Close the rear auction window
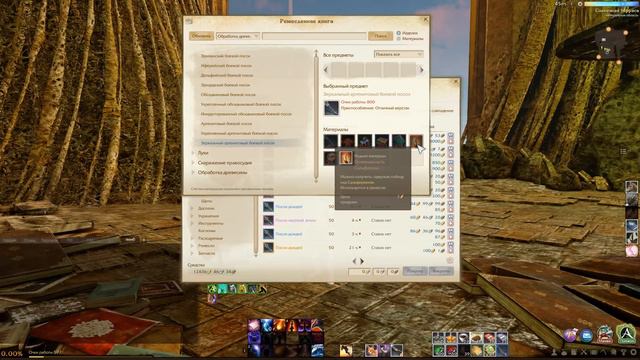 point(456,82)
